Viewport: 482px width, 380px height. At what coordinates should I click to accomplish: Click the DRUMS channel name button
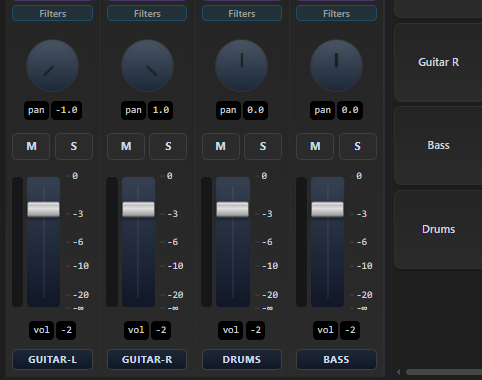242,359
